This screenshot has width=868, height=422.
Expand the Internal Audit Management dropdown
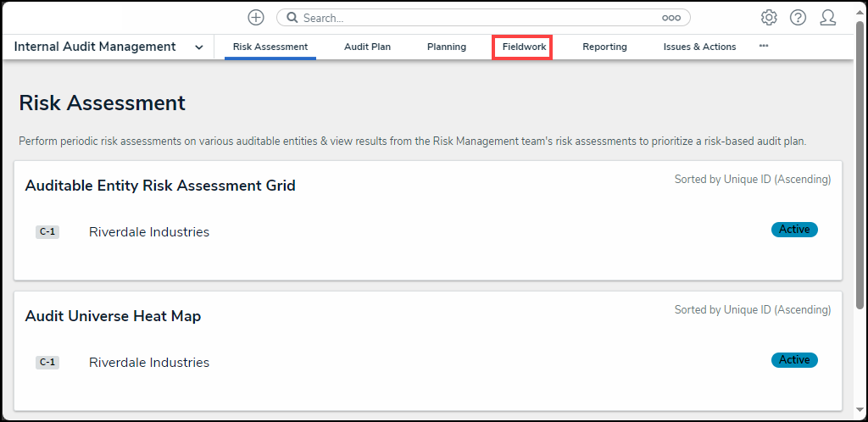[199, 47]
